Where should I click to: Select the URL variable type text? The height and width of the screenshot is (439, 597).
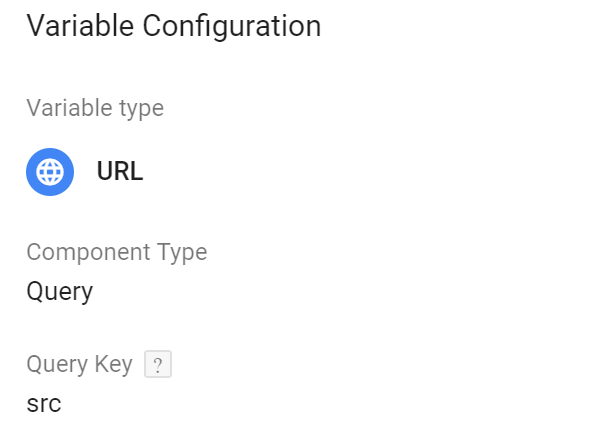pyautogui.click(x=120, y=171)
